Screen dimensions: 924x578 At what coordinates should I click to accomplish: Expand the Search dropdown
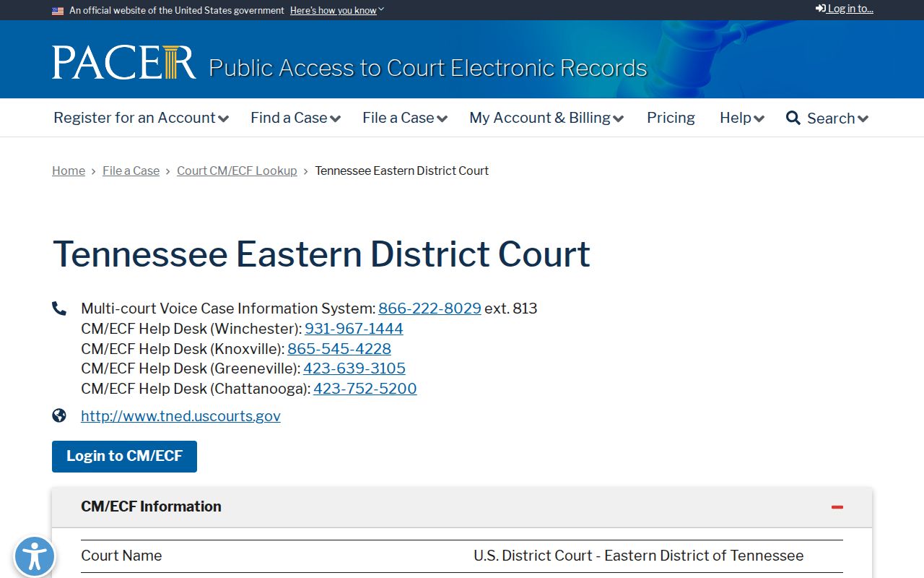(837, 118)
